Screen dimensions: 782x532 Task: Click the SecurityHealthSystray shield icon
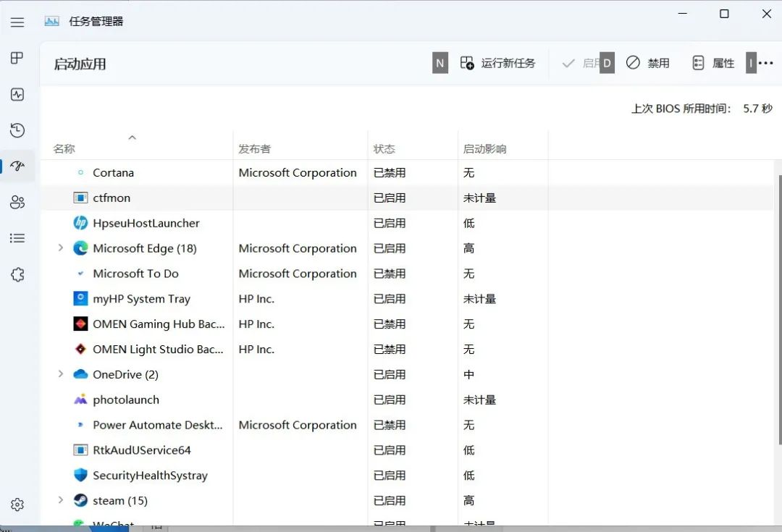pos(80,475)
